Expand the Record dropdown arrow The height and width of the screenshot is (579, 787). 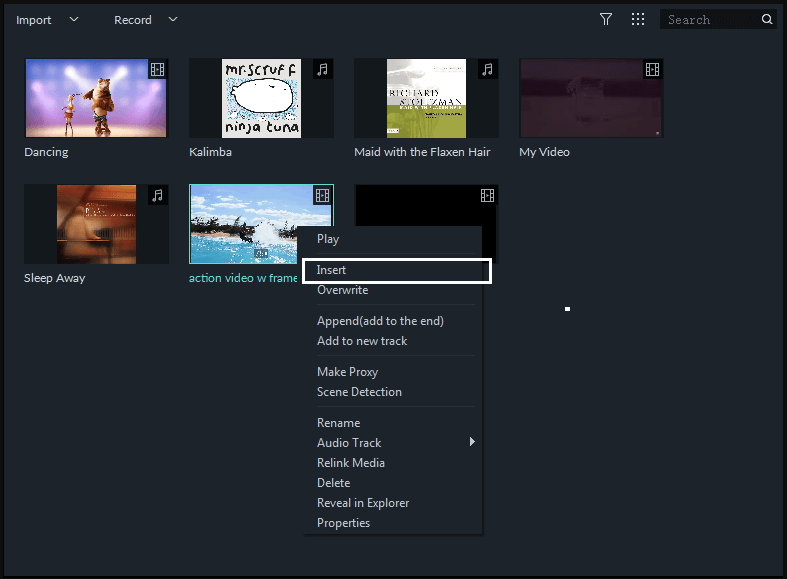pos(173,20)
